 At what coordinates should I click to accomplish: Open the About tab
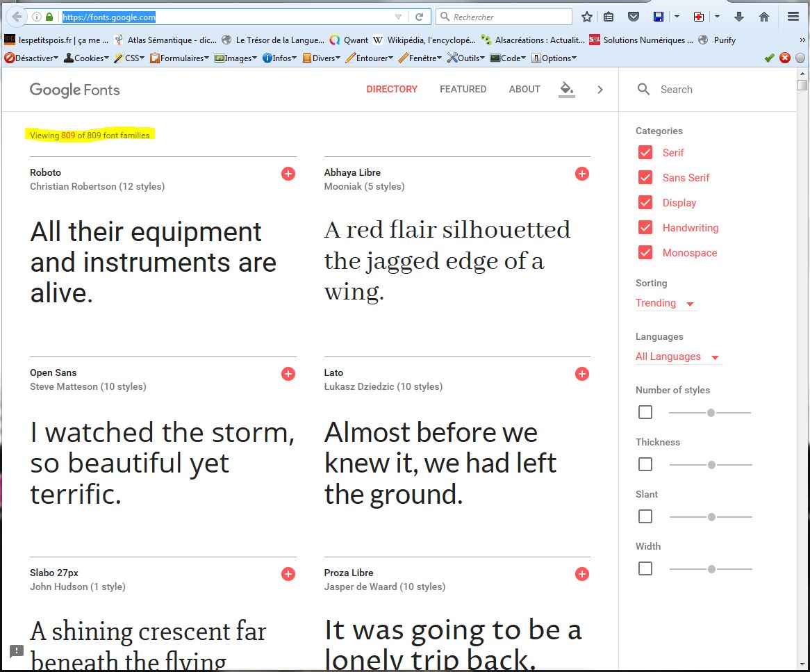pyautogui.click(x=524, y=89)
